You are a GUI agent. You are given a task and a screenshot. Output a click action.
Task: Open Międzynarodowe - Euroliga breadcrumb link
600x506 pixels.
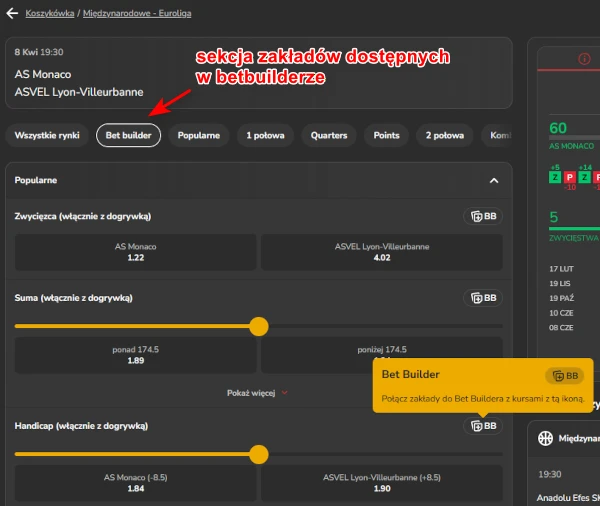[137, 13]
